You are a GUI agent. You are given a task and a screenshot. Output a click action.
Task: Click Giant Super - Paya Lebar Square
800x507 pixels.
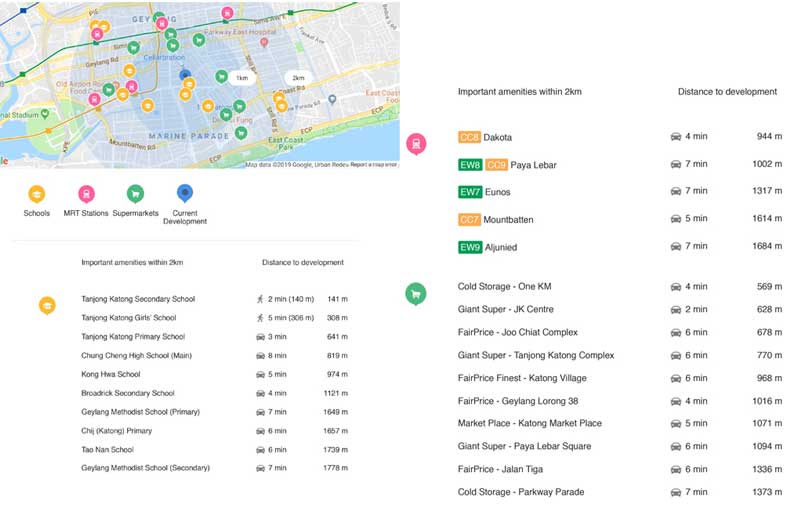coord(524,446)
